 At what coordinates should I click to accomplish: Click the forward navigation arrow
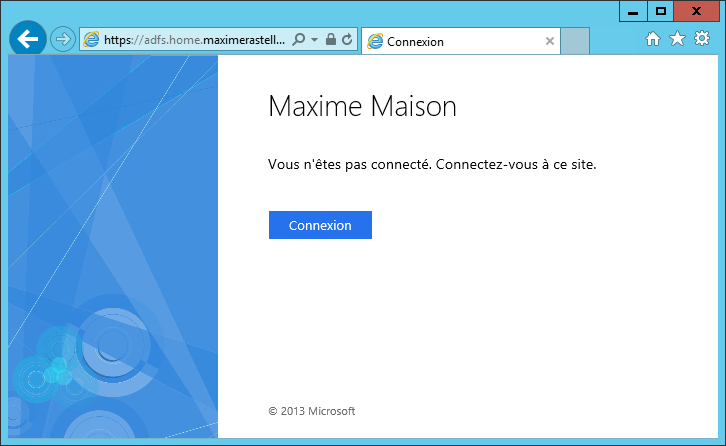pyautogui.click(x=63, y=39)
